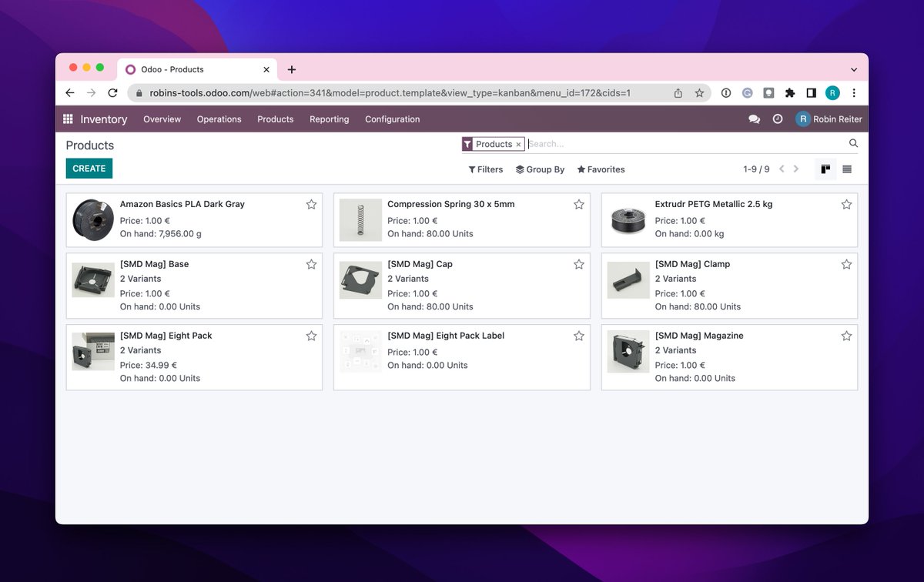Click the browser address bar URL

[390, 93]
